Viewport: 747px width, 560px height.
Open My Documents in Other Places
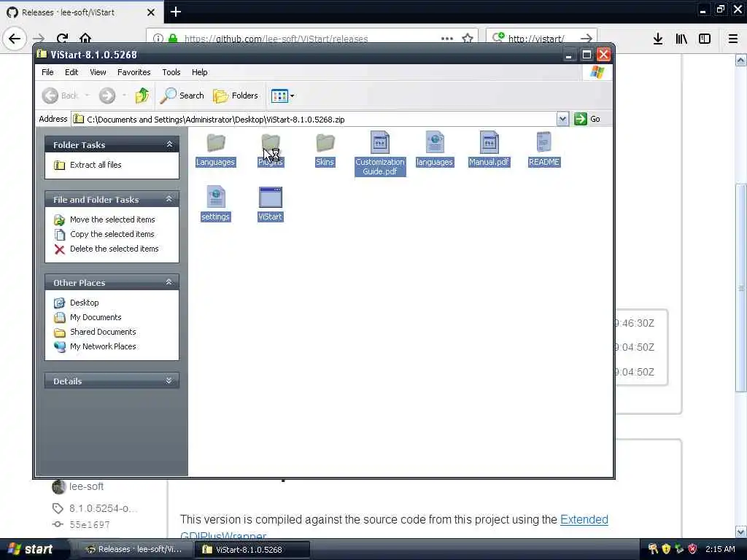tap(96, 318)
